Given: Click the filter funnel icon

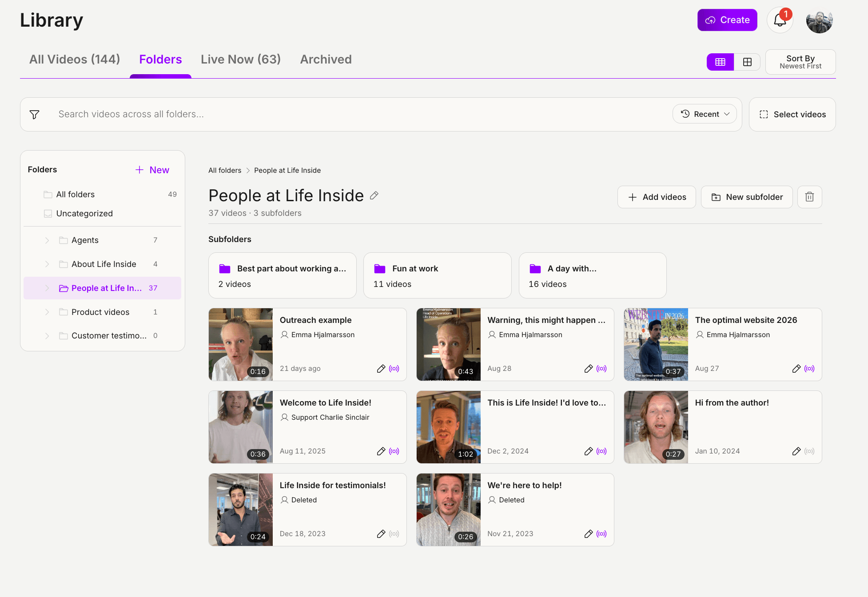Looking at the screenshot, I should tap(34, 115).
